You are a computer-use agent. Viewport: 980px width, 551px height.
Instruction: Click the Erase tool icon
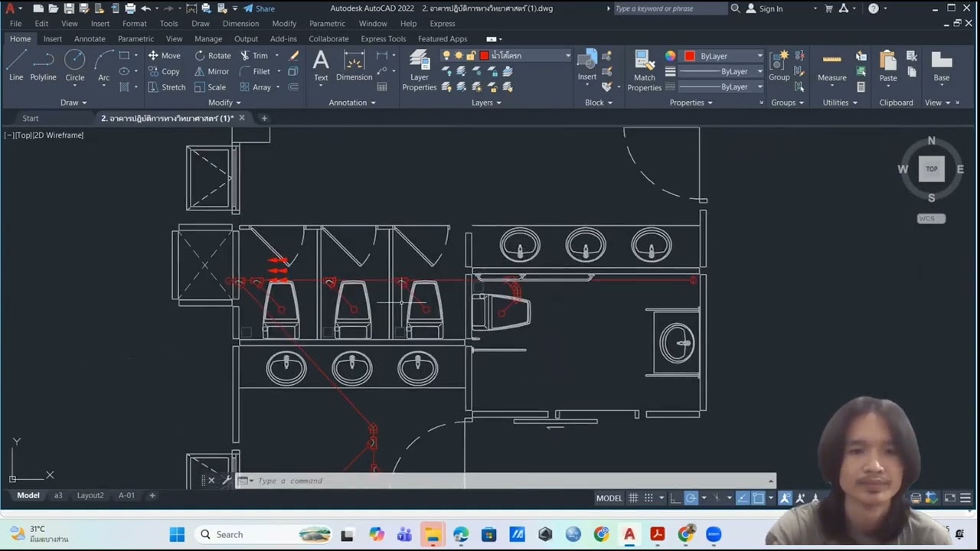tap(294, 55)
